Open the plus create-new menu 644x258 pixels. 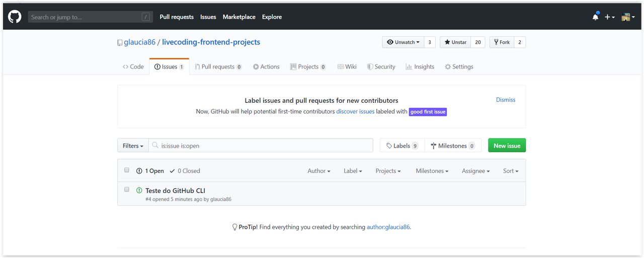[x=609, y=17]
